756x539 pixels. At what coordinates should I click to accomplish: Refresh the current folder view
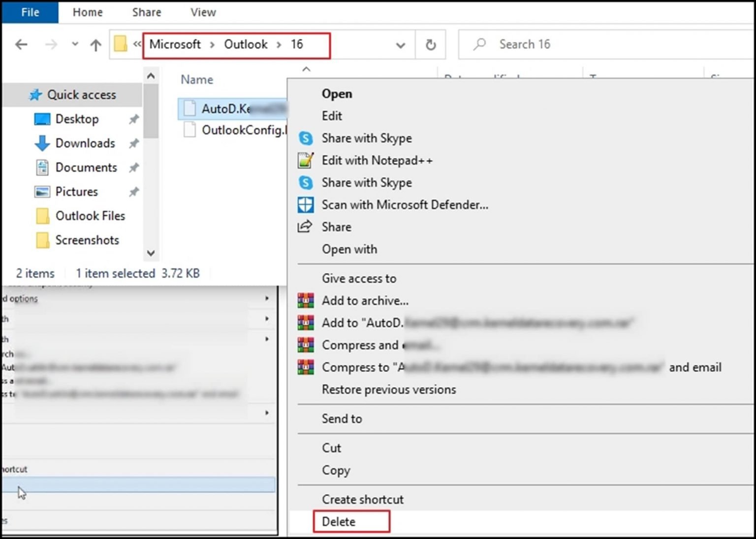coord(430,44)
